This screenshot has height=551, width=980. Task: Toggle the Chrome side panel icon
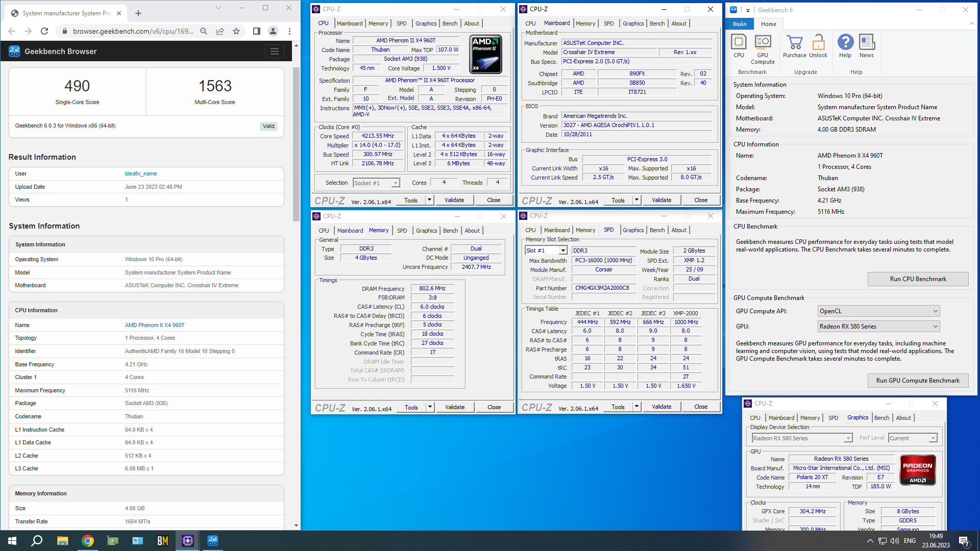coord(257,31)
